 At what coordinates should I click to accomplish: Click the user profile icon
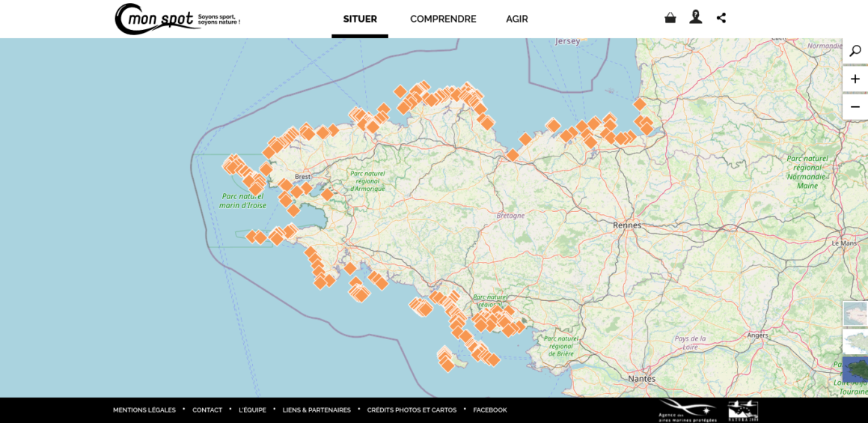[696, 17]
